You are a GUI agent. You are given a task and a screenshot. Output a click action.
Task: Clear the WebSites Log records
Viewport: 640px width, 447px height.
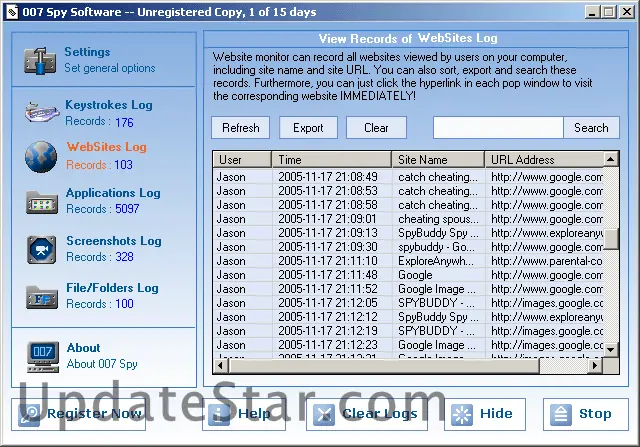[x=376, y=128]
